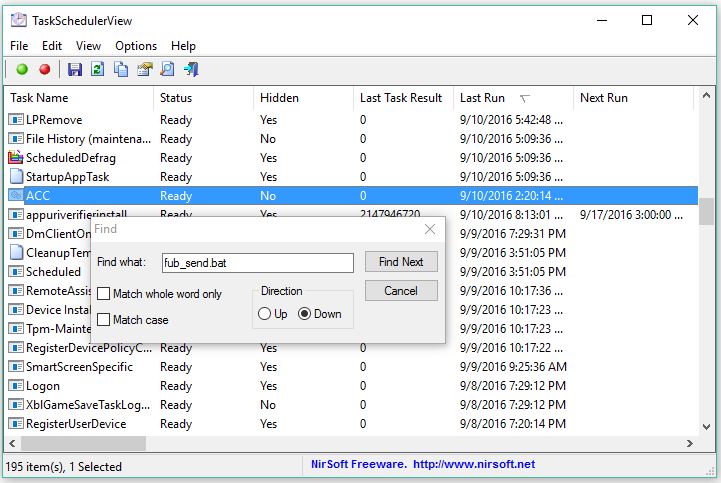This screenshot has height=483, width=721.
Task: Select the Up direction radio button
Action: (x=264, y=314)
